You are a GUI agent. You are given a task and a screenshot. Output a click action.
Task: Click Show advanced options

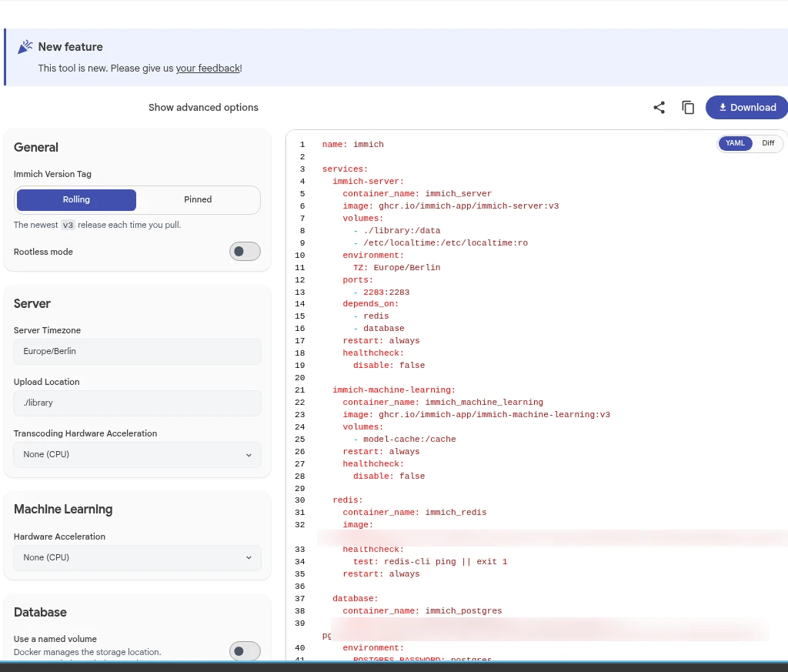pos(203,108)
